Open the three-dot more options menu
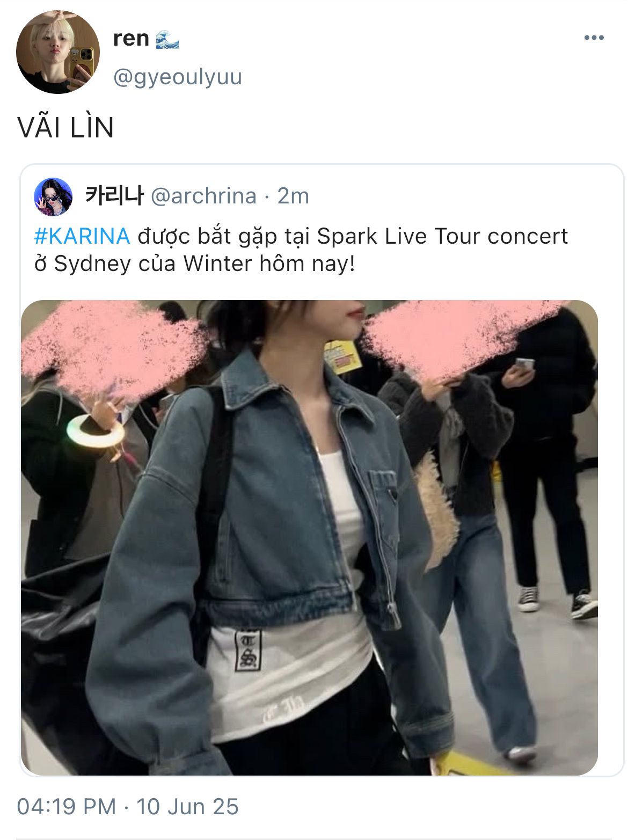Viewport: 628px width, 840px height. click(594, 38)
